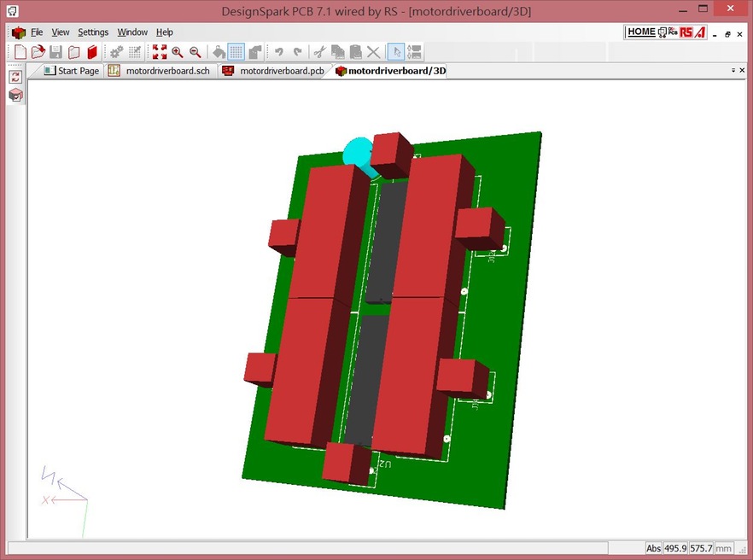Open the tab list dropdown arrow
753x560 pixels.
[733, 70]
